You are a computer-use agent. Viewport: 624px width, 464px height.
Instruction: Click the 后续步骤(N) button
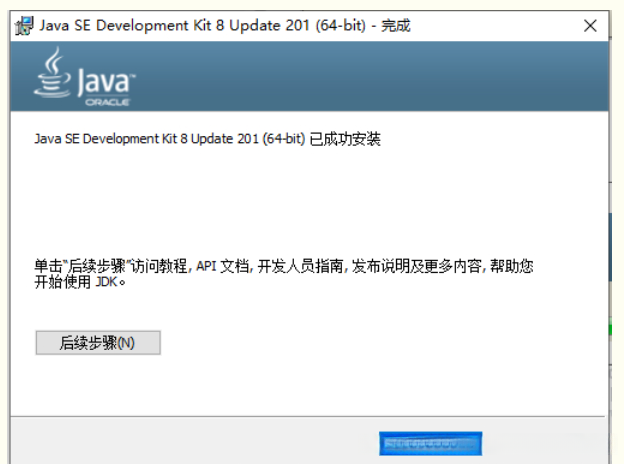pyautogui.click(x=98, y=343)
